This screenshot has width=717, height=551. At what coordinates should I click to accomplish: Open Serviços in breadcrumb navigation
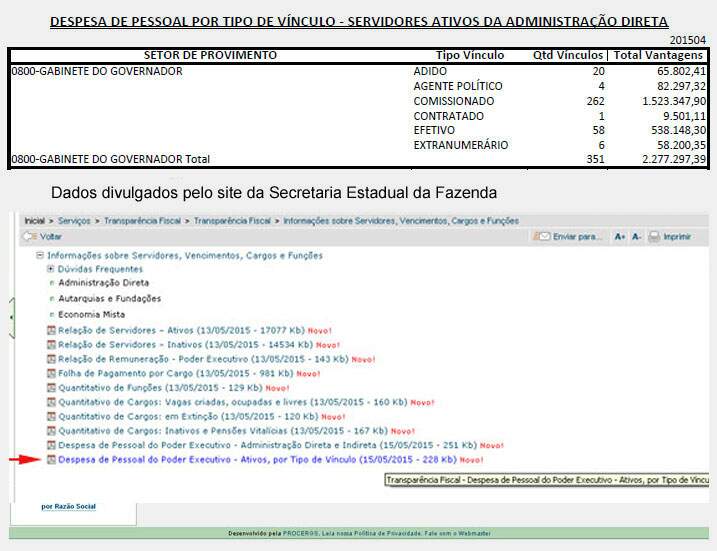(x=74, y=219)
